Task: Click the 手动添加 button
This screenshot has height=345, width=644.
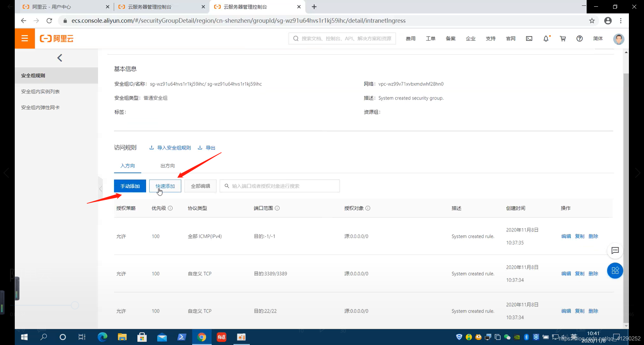Action: click(x=130, y=186)
